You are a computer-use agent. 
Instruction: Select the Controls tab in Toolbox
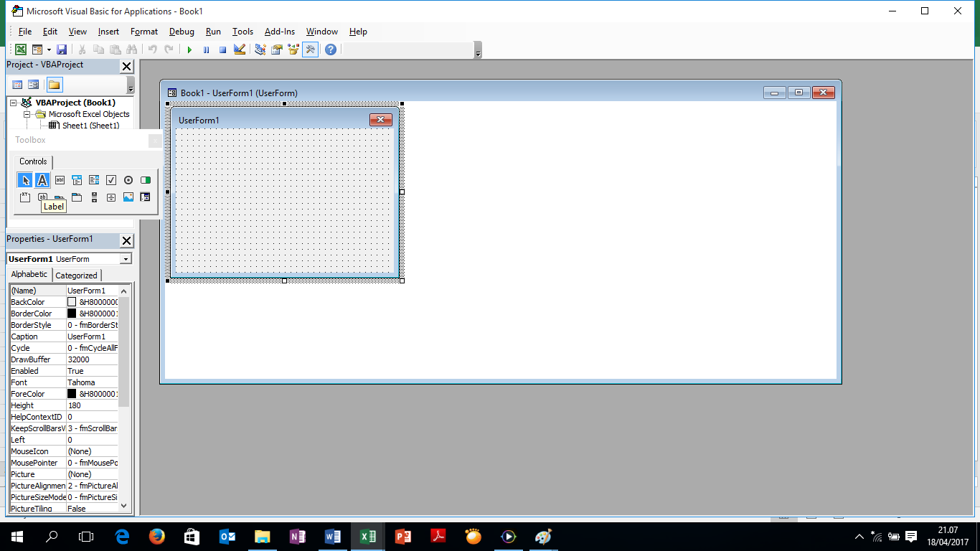[x=33, y=161]
